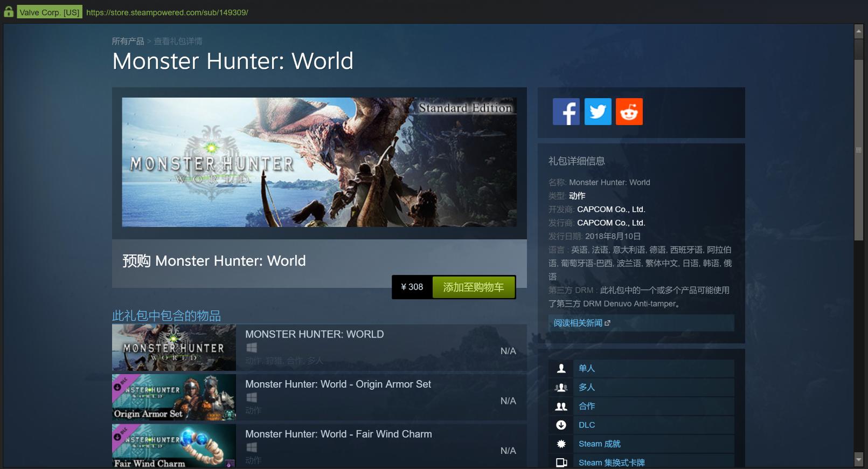The width and height of the screenshot is (868, 469).
Task: Click the Standard Edition banner image
Action: [x=319, y=162]
